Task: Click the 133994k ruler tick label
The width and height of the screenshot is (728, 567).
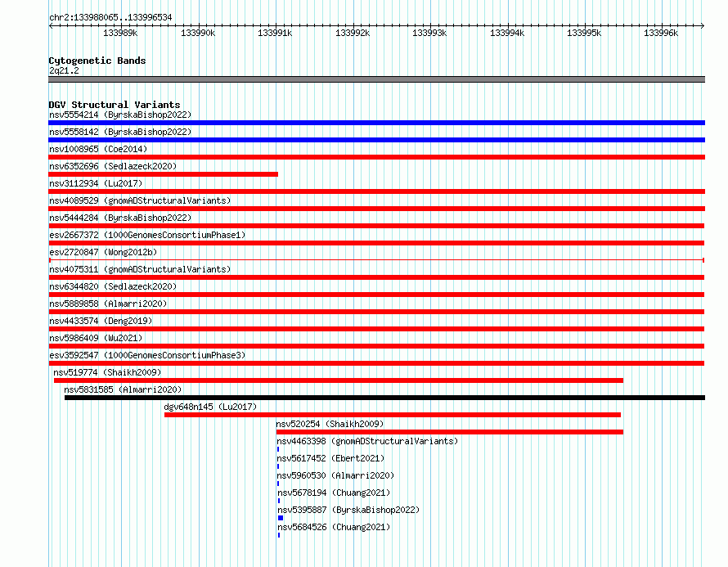Action: click(x=507, y=33)
